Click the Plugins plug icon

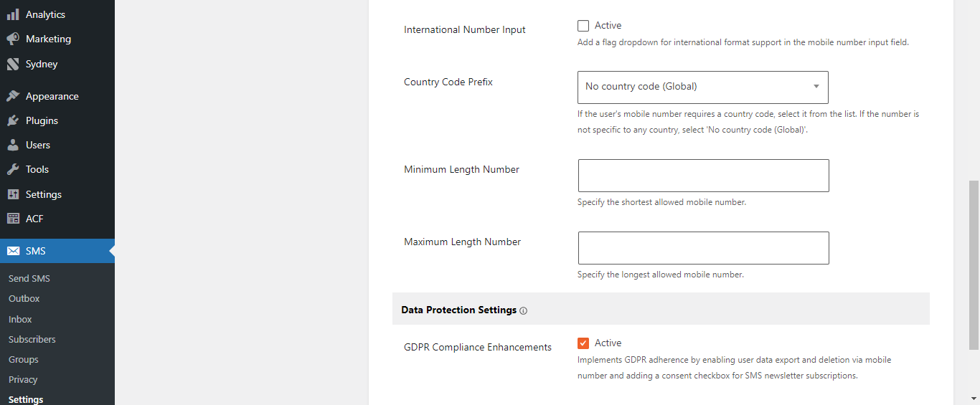(x=13, y=120)
